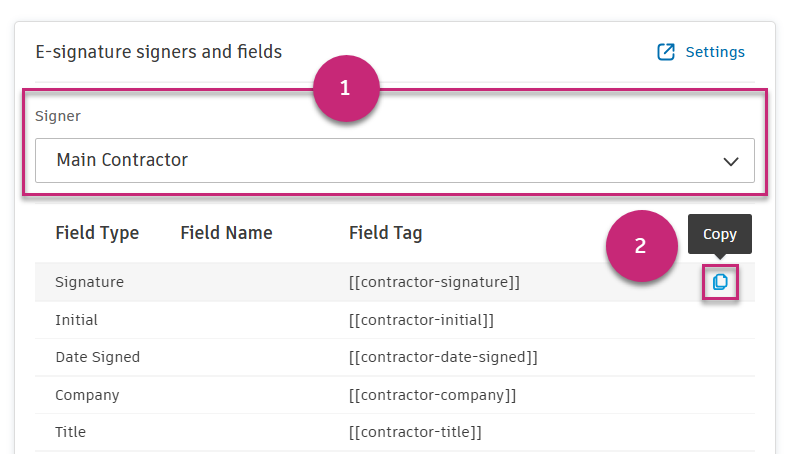Click the [[contractor-company]] field tag
792x454 pixels.
coord(432,395)
